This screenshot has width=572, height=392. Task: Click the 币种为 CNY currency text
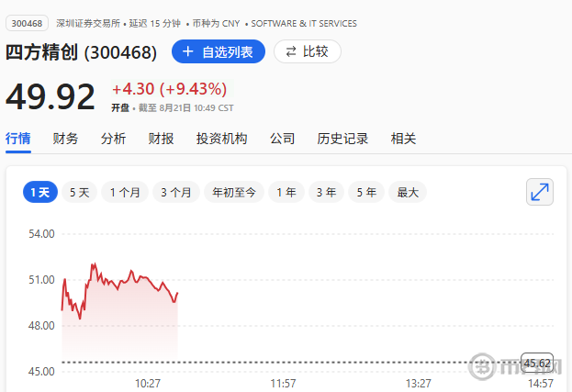[x=216, y=23]
